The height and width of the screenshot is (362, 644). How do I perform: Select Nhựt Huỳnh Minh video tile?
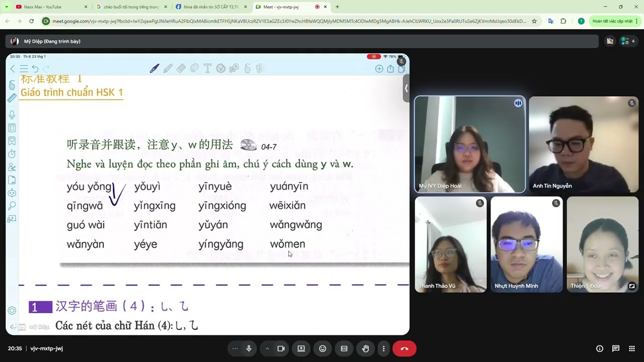(527, 244)
